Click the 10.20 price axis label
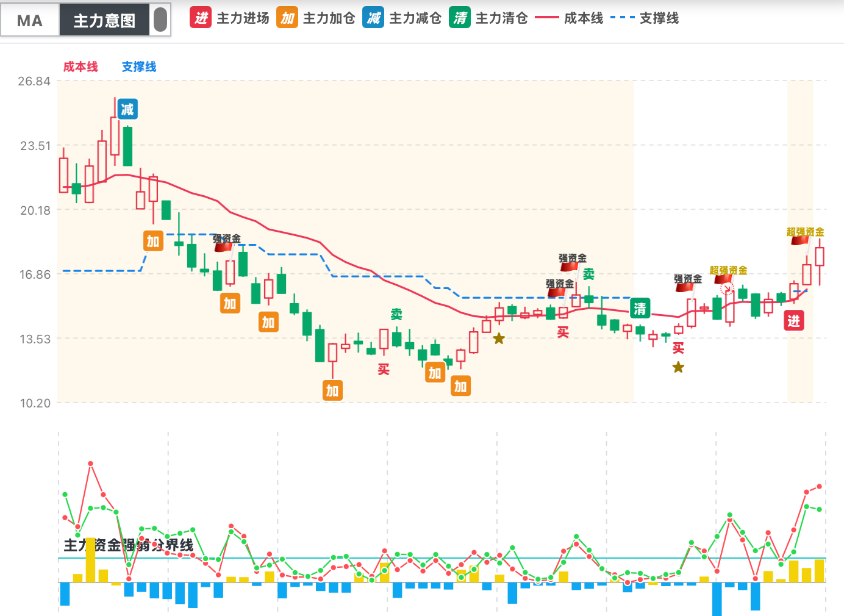Screen dimensions: 844x616 [35, 403]
